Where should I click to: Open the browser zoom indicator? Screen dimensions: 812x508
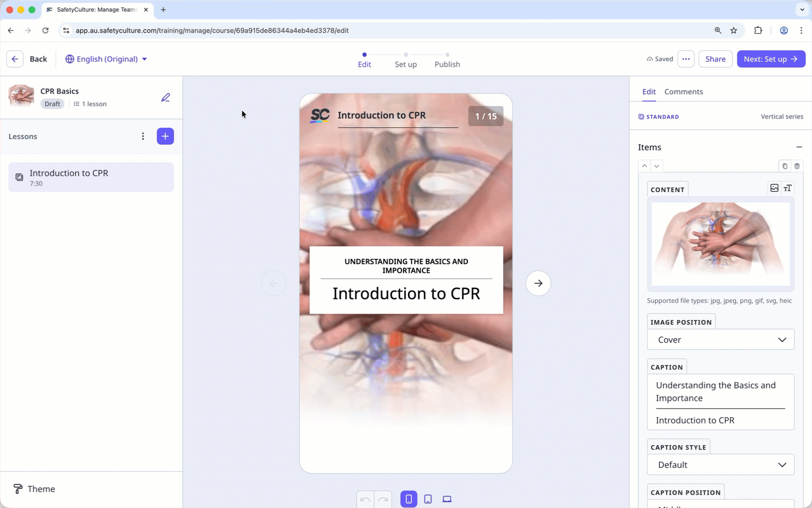(718, 30)
